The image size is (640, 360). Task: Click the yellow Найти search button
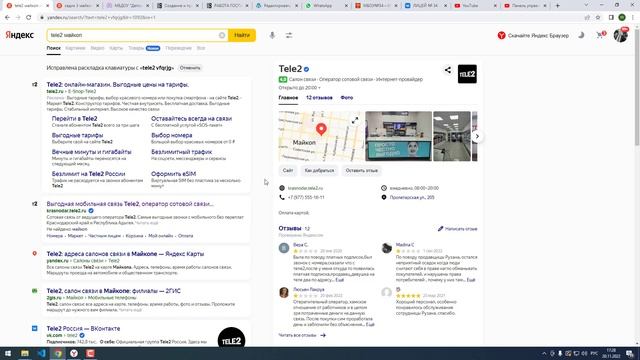[x=242, y=35]
